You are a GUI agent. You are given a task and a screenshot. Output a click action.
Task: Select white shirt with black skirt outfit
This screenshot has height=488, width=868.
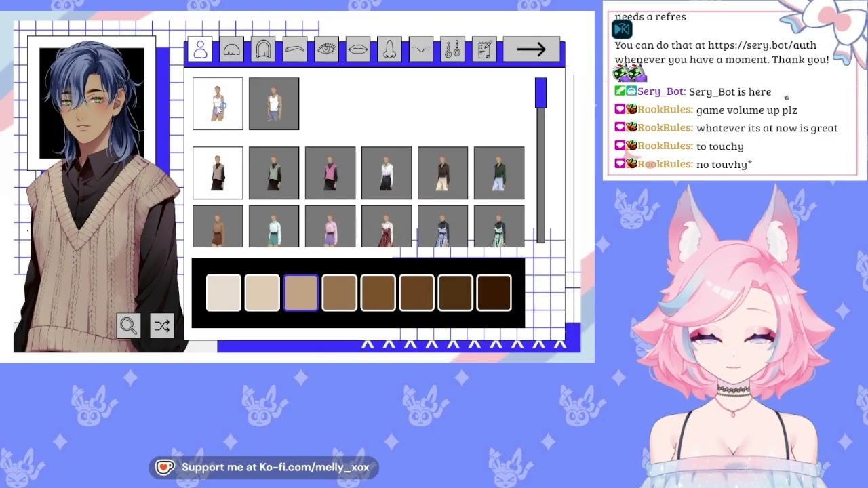pyautogui.click(x=387, y=173)
